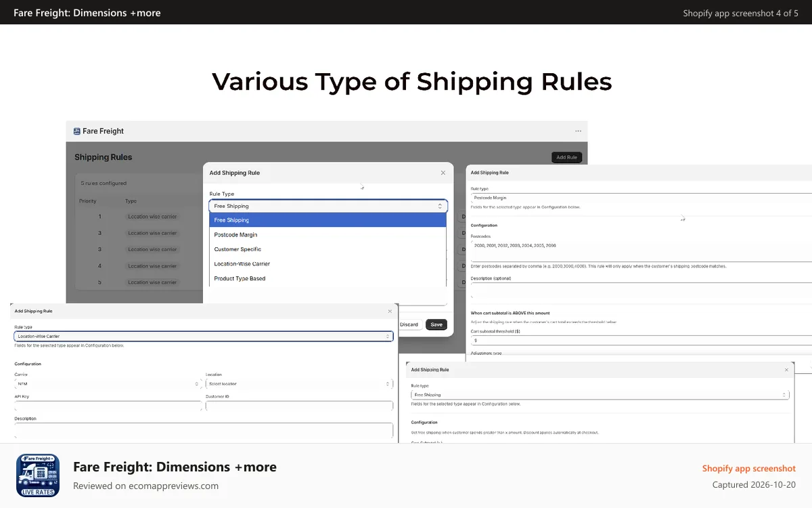Image resolution: width=812 pixels, height=508 pixels.
Task: Click the Cart subtotal threshold input
Action: click(641, 340)
